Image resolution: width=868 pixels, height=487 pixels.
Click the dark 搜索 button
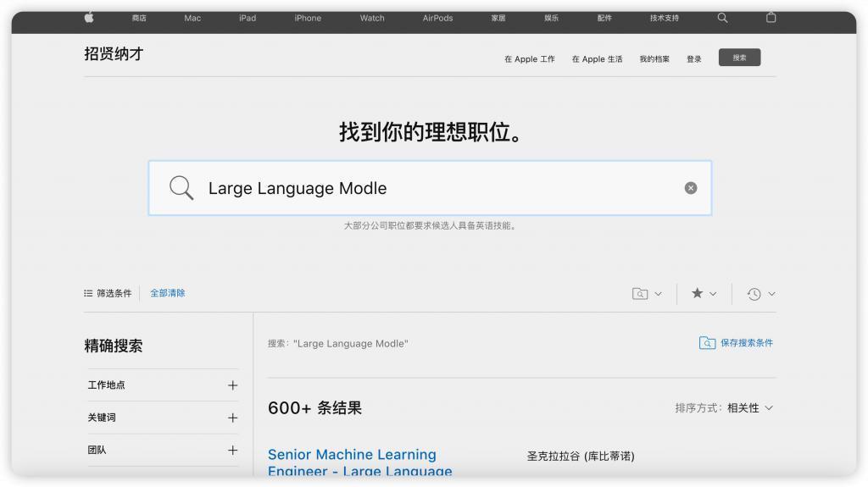coord(739,58)
